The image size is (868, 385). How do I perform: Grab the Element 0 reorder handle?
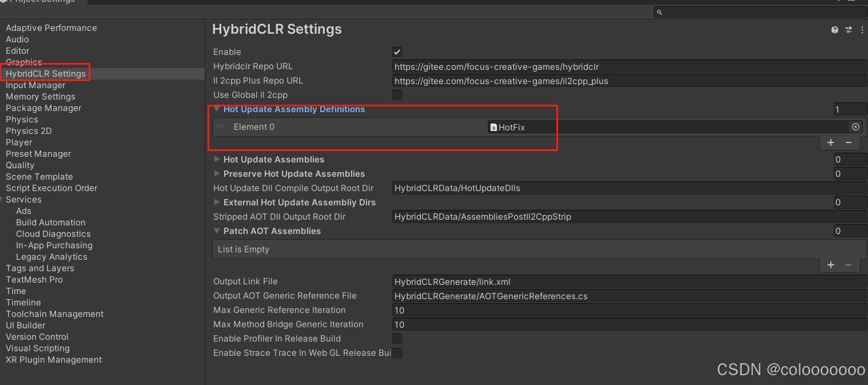pyautogui.click(x=220, y=127)
